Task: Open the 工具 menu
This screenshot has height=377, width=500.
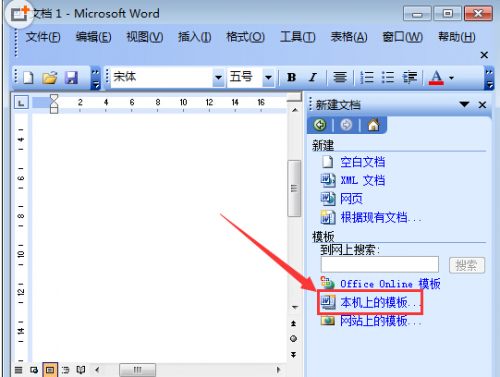Action: tap(297, 37)
